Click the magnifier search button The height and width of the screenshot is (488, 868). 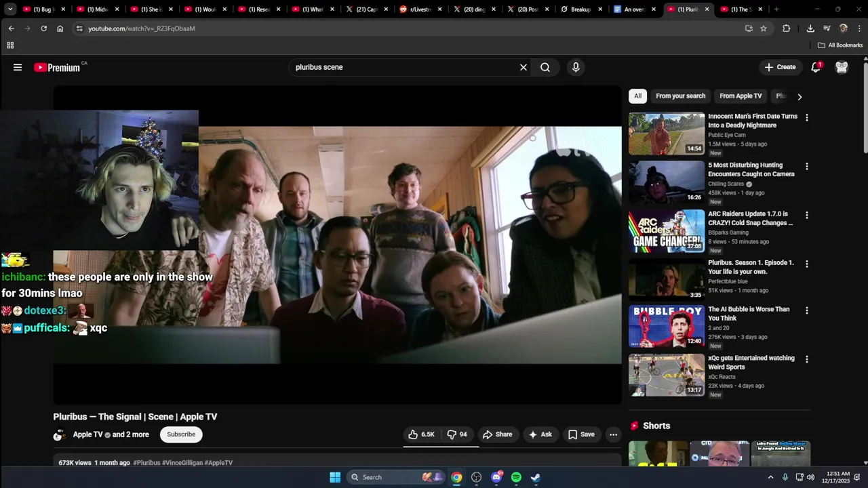[x=545, y=67]
